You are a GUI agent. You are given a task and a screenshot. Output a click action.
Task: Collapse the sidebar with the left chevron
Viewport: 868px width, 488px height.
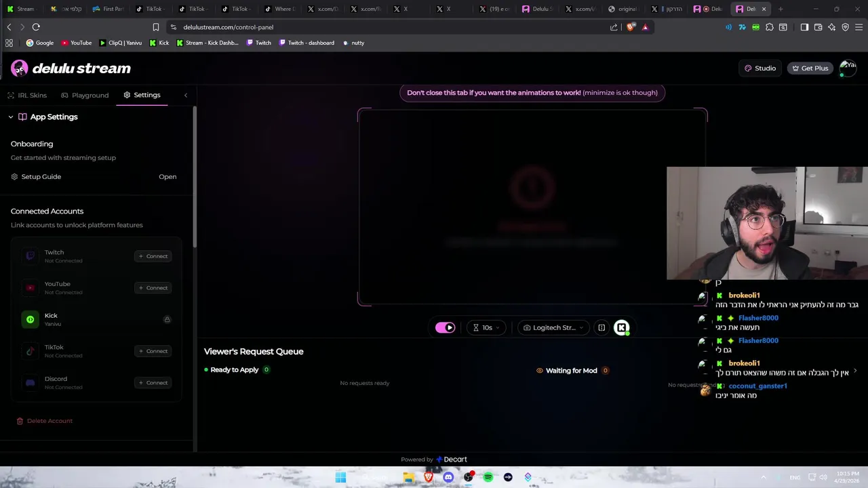point(186,95)
